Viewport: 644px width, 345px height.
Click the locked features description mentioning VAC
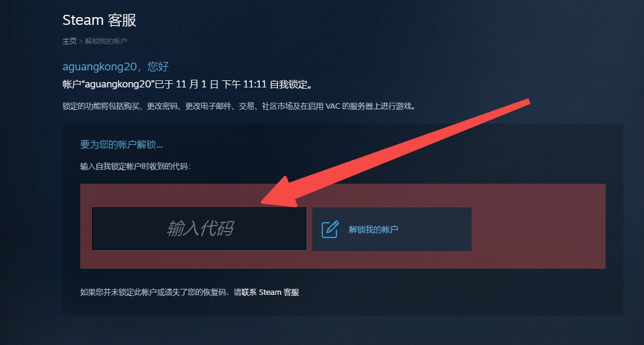[239, 106]
